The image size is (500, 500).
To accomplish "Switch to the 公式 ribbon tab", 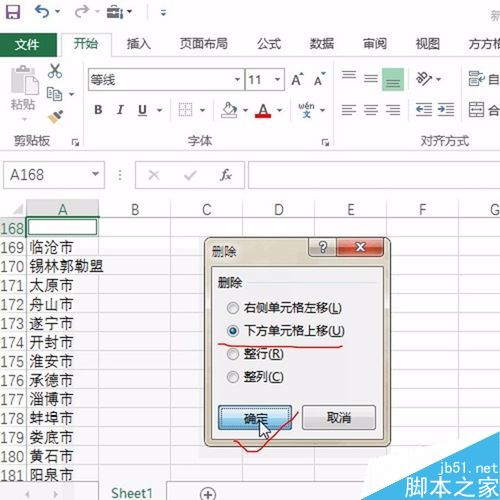I will 269,44.
